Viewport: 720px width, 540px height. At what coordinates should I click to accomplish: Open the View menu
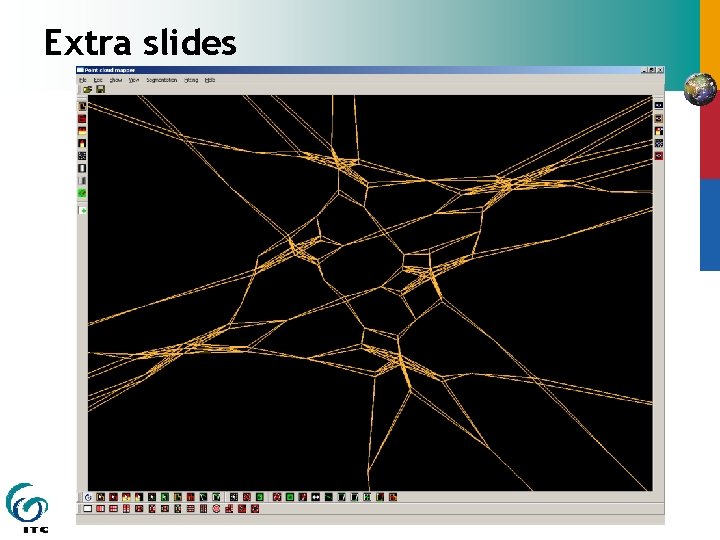click(134, 80)
